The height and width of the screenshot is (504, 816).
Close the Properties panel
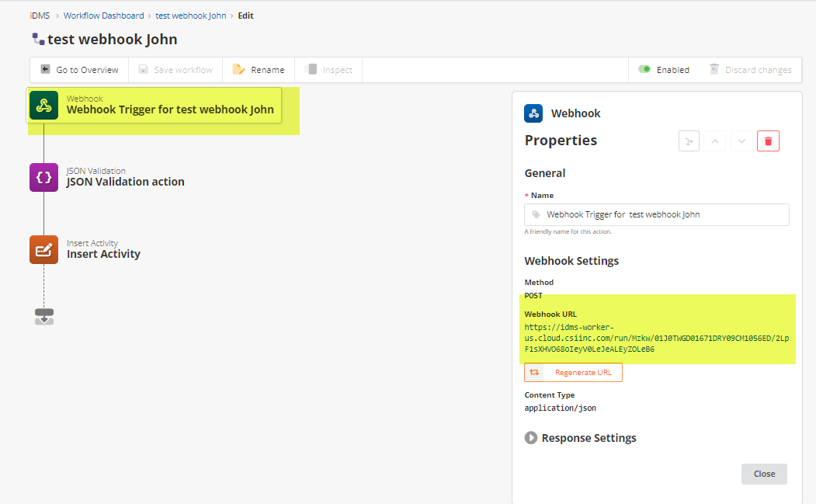point(764,474)
